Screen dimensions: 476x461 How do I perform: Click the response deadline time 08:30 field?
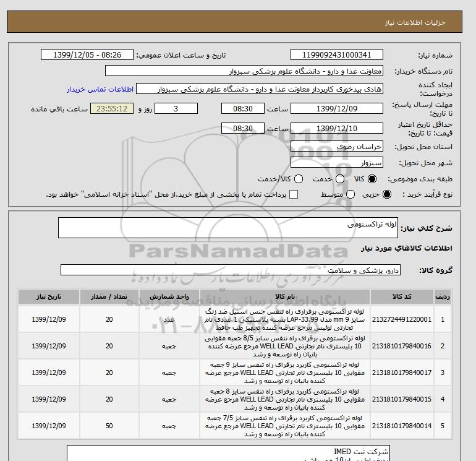[x=243, y=108]
